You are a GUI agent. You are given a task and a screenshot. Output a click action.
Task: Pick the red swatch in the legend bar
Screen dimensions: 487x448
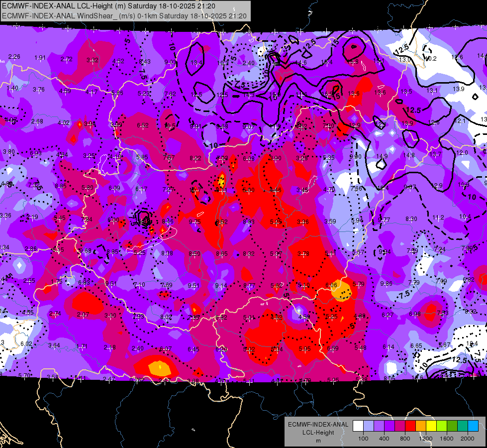pos(410,426)
